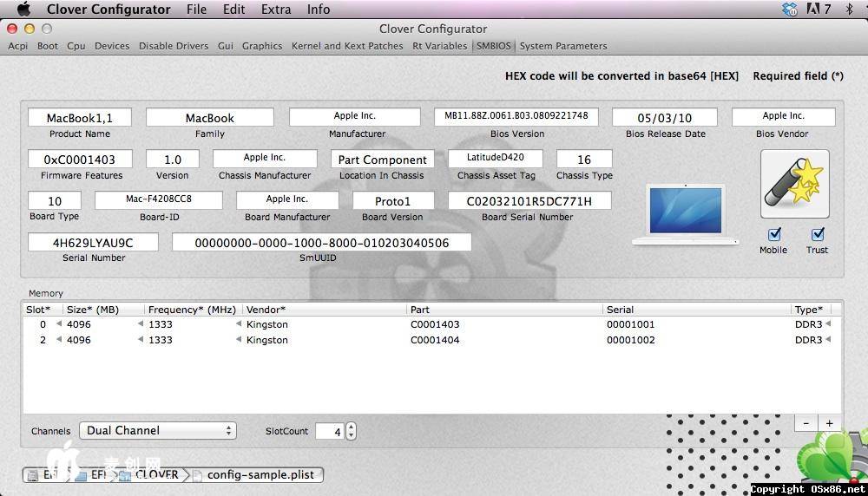This screenshot has width=868, height=496.
Task: Toggle the Mobile checkbox
Action: coord(774,234)
